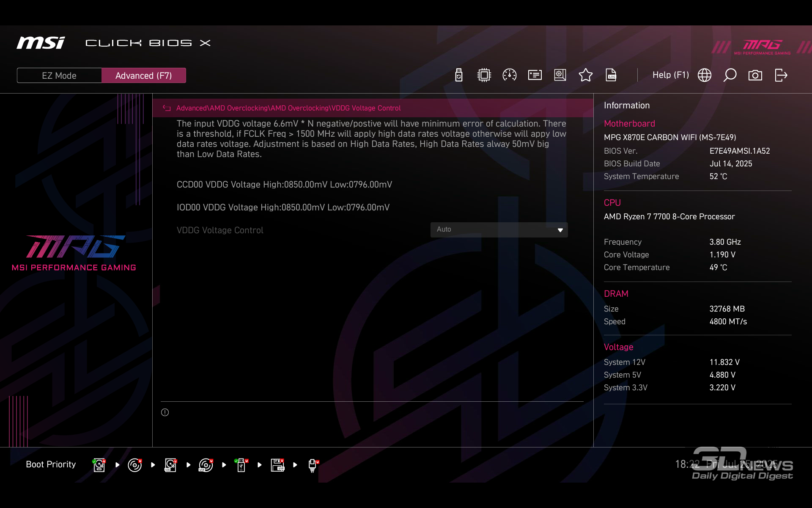Open the CPU chip settings icon
This screenshot has height=508, width=812.
tap(484, 75)
